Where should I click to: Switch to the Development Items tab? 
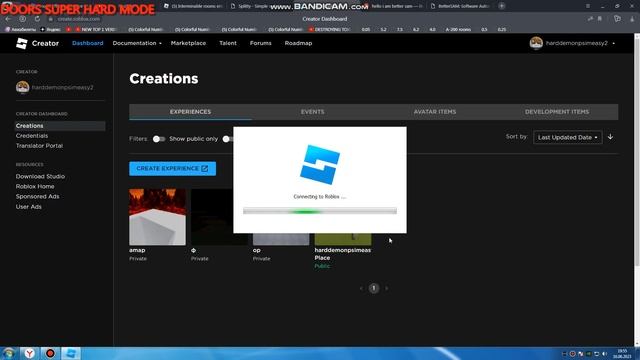[557, 112]
